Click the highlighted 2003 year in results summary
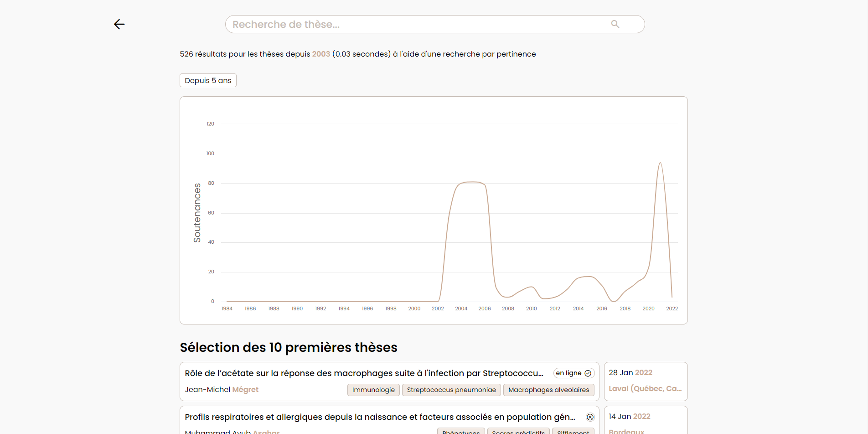 coord(321,54)
